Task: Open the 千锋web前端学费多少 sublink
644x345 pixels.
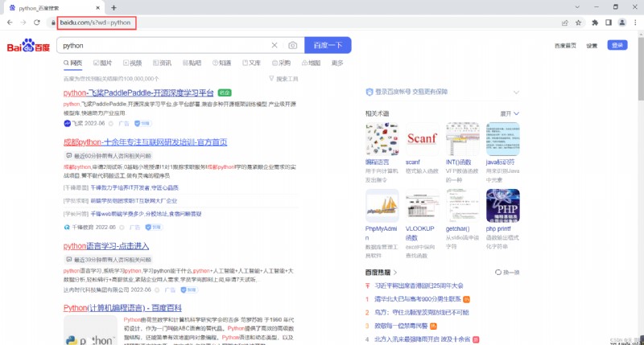Action: pos(146,214)
